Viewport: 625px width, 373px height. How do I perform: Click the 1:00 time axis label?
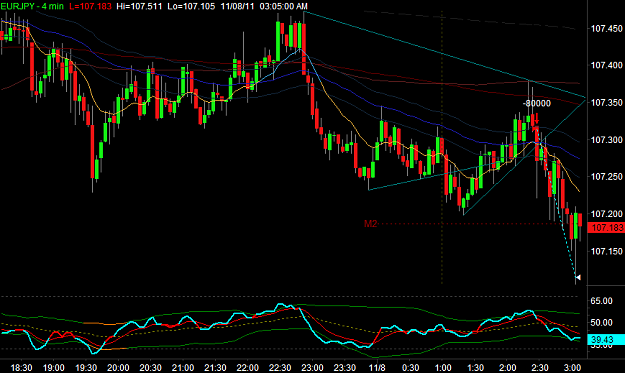click(443, 367)
